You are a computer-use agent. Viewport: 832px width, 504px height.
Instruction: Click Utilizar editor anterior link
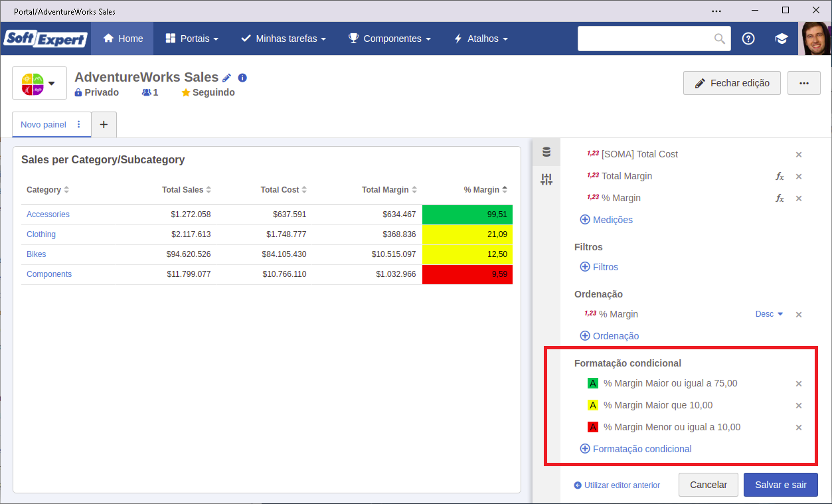pyautogui.click(x=617, y=485)
